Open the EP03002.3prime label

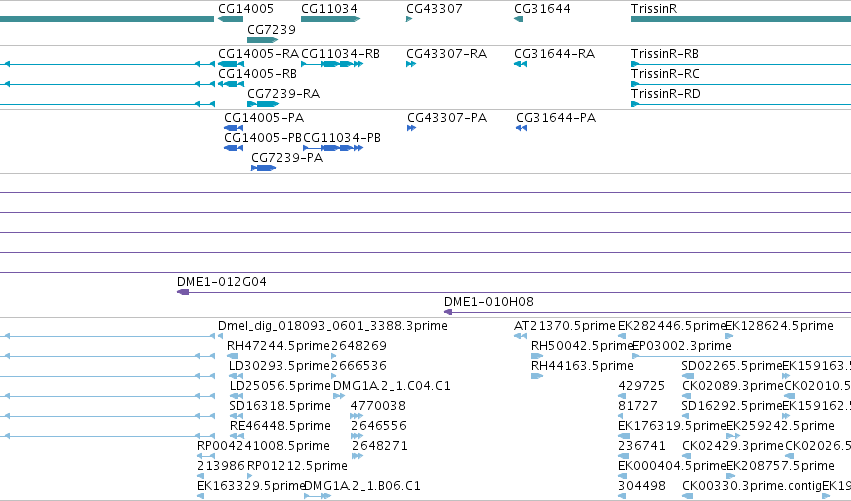[682, 346]
